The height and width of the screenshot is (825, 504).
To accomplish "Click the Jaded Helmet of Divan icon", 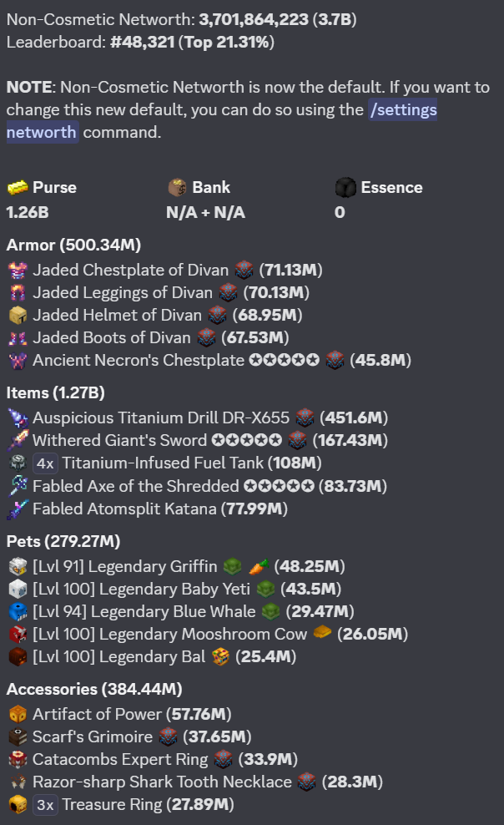I will pyautogui.click(x=18, y=315).
